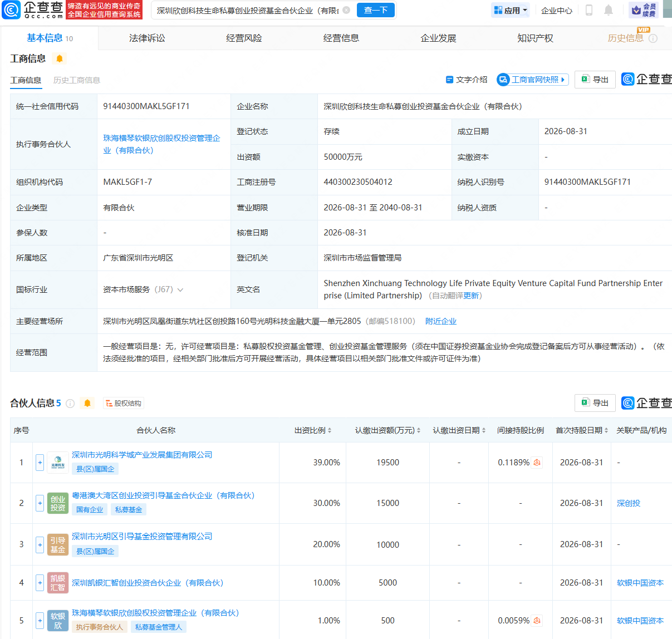Click the info icon next to 历史信息 tab
Screen dimensions: 672x639
coord(653,38)
